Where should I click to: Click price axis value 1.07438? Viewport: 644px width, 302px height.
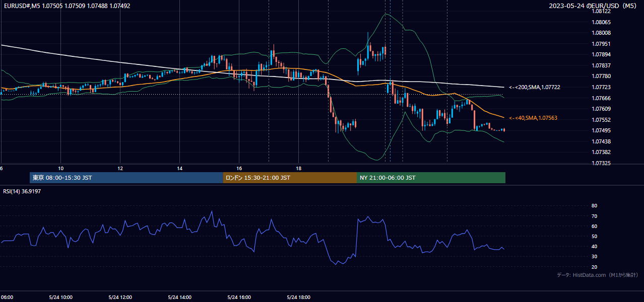601,141
